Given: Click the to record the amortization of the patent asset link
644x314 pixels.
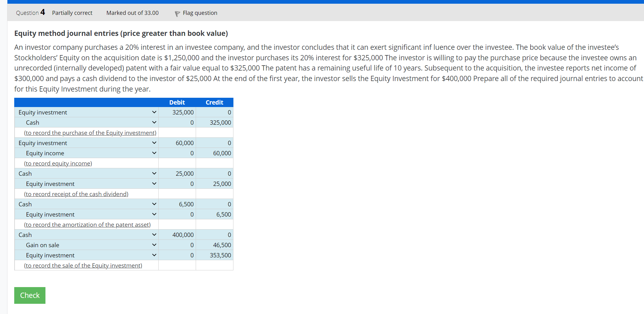Looking at the screenshot, I should [x=87, y=224].
